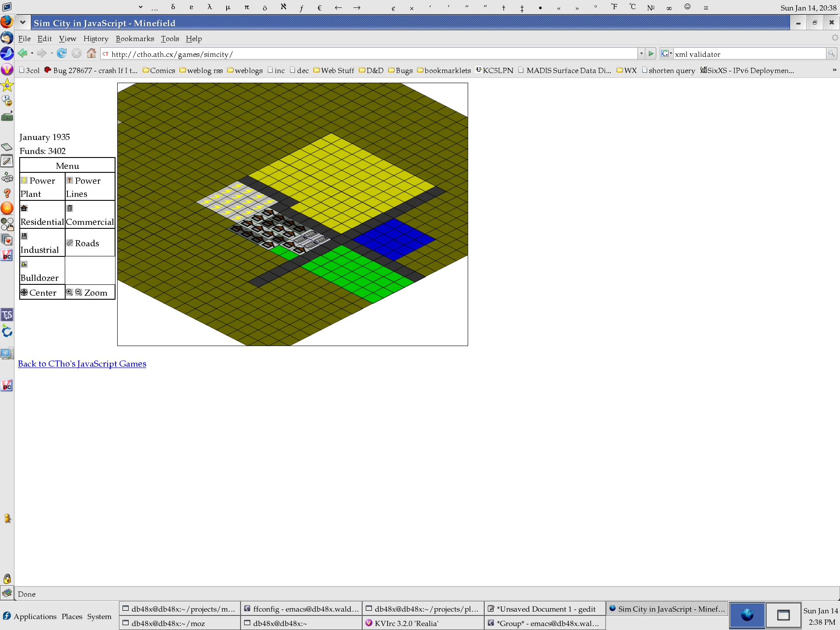The image size is (840, 630).
Task: Click the green Go arrow button
Action: 651,53
